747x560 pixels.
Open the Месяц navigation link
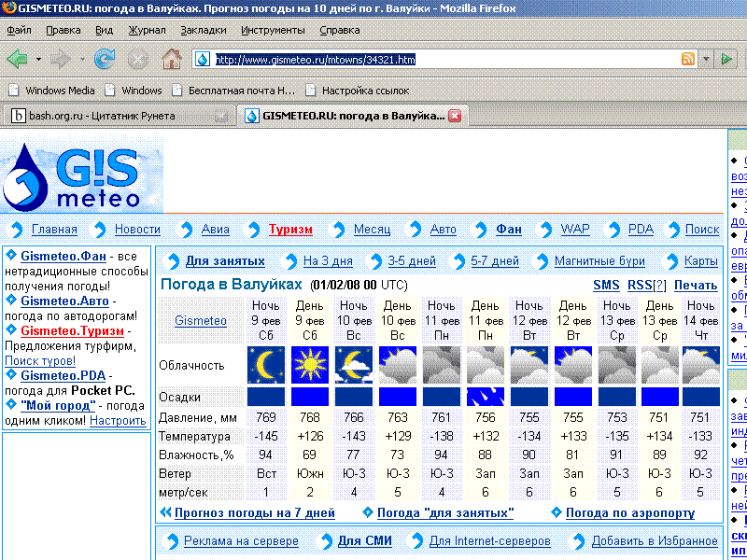(x=372, y=230)
